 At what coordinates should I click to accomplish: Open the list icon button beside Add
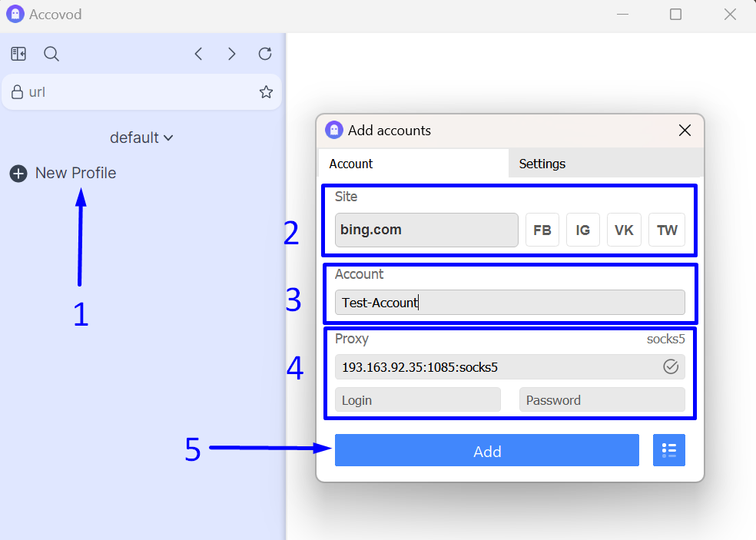(668, 450)
